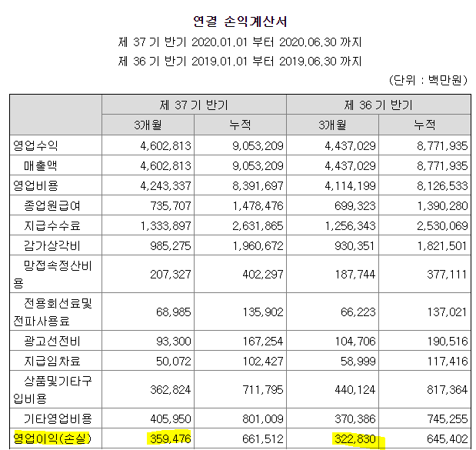This screenshot has width=476, height=450.
Task: Select the value 1,333,897
Action: [x=166, y=226]
